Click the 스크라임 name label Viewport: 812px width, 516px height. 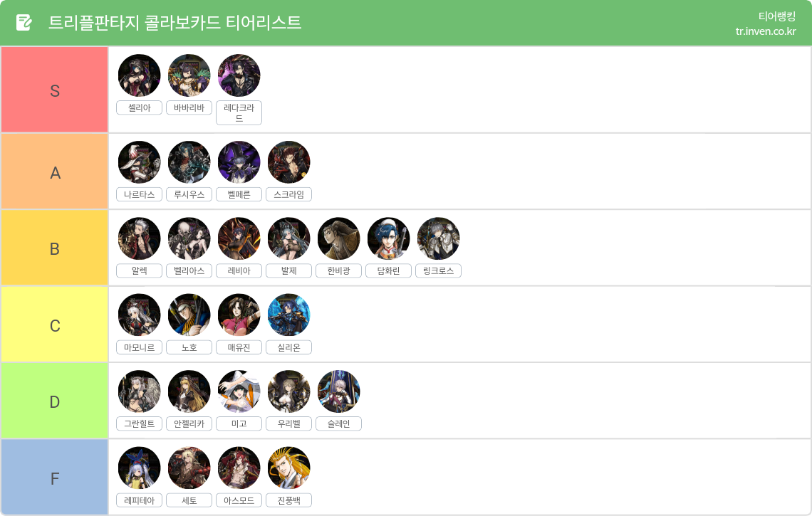coord(288,194)
